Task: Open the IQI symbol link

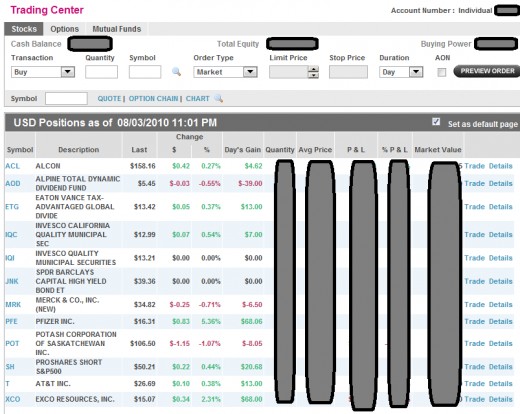Action: click(10, 258)
